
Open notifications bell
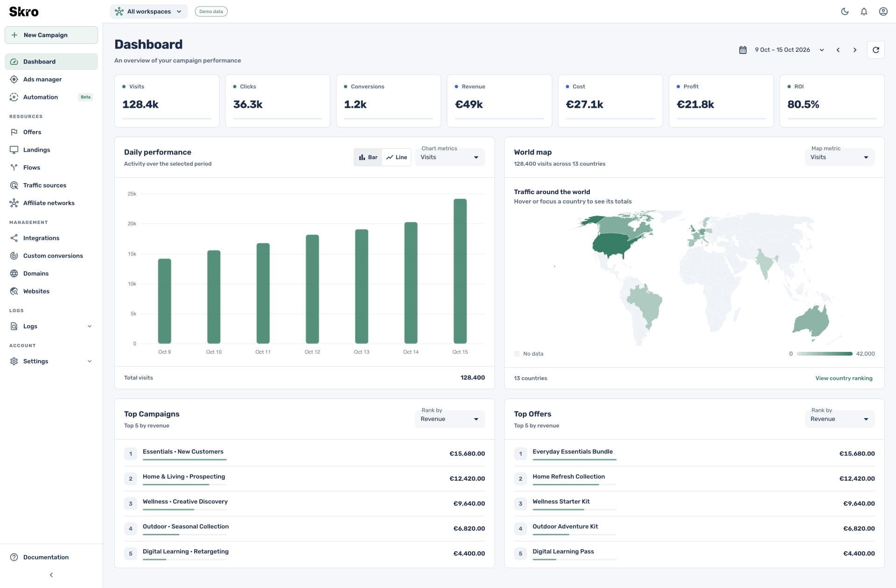click(x=864, y=12)
